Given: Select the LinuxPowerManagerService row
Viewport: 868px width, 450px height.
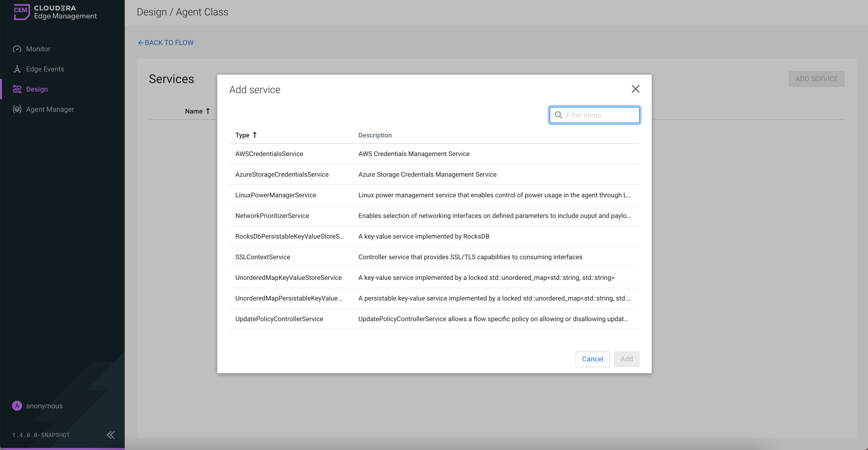Looking at the screenshot, I should point(276,195).
